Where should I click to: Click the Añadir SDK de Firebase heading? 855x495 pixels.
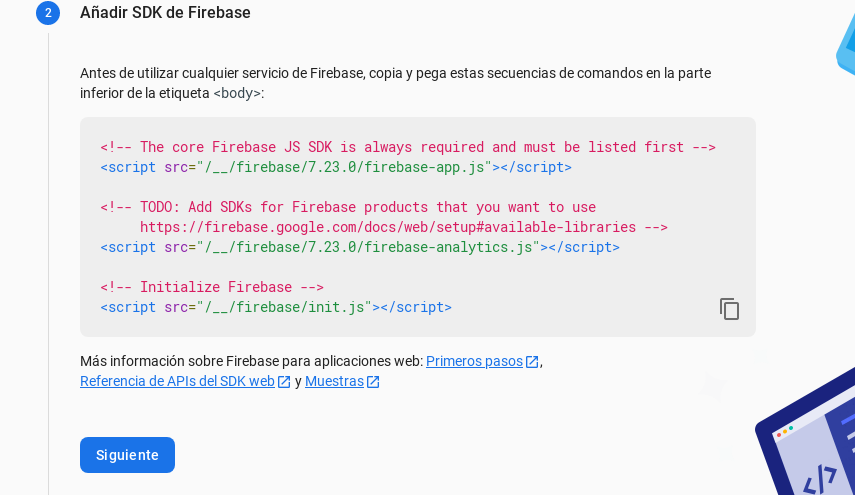[x=165, y=13]
